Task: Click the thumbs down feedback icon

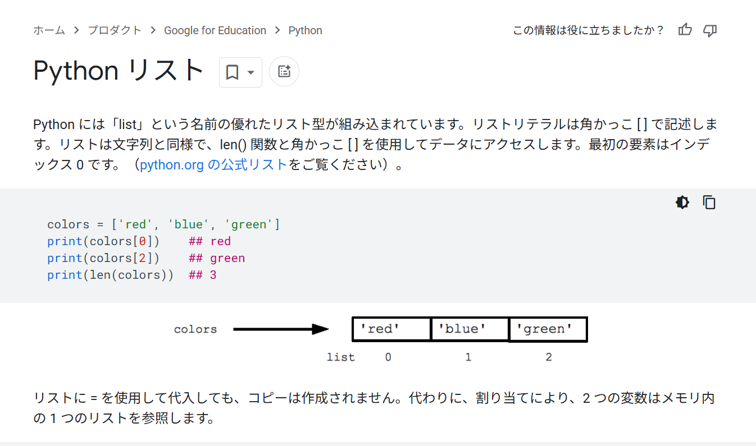Action: [x=710, y=30]
